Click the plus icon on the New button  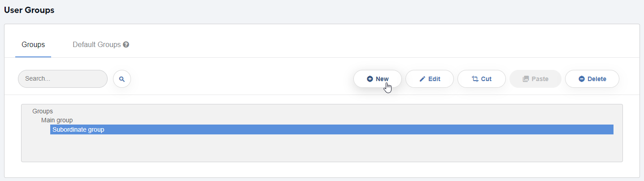coord(370,79)
